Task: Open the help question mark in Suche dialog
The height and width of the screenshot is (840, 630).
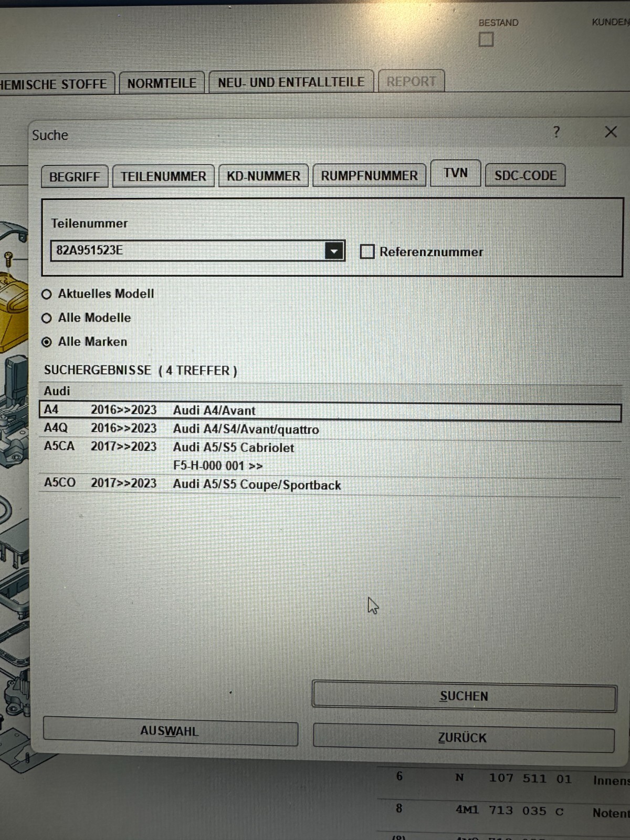Action: [556, 132]
